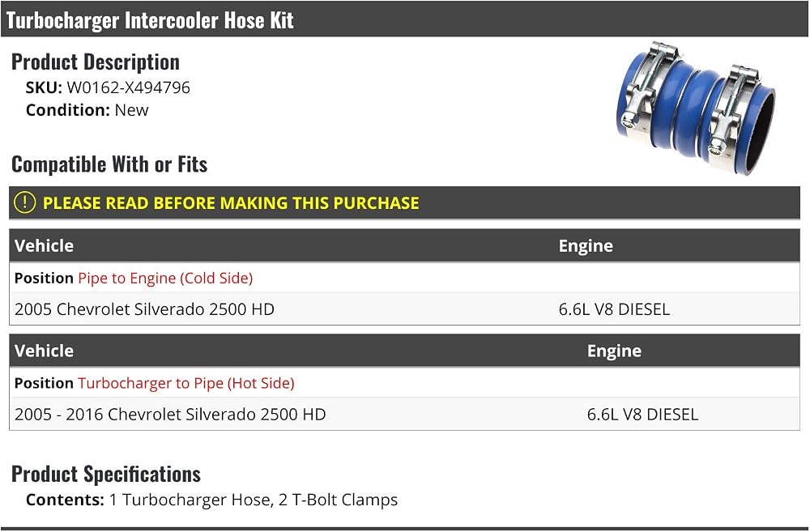Viewport: 810px width, 532px height.
Task: Click the Condition: New text
Action: tap(87, 110)
